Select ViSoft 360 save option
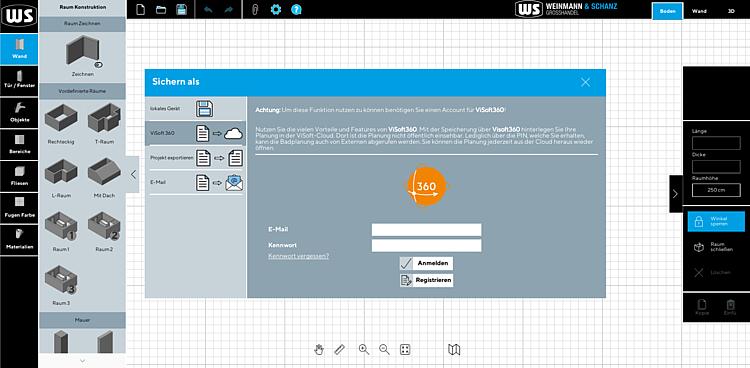 195,134
